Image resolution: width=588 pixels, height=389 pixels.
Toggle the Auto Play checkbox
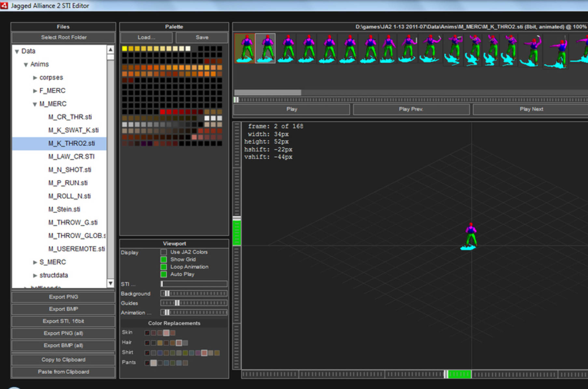click(x=164, y=275)
